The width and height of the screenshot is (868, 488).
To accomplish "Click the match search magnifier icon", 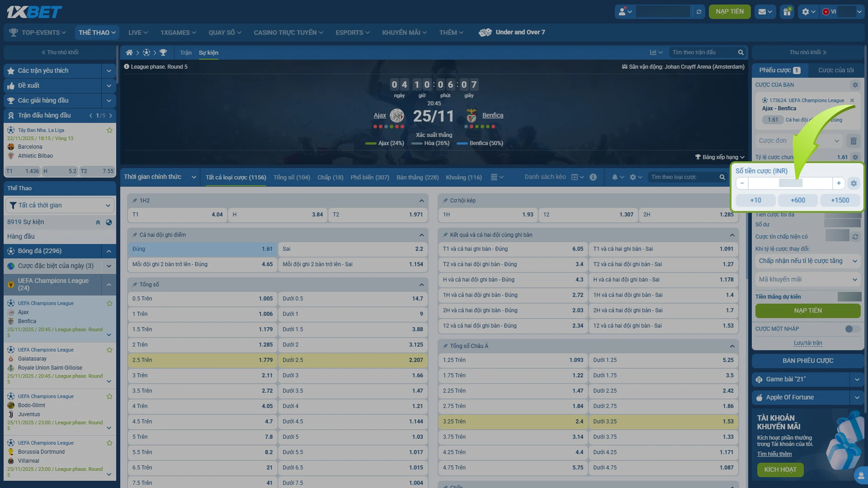I will [x=741, y=52].
